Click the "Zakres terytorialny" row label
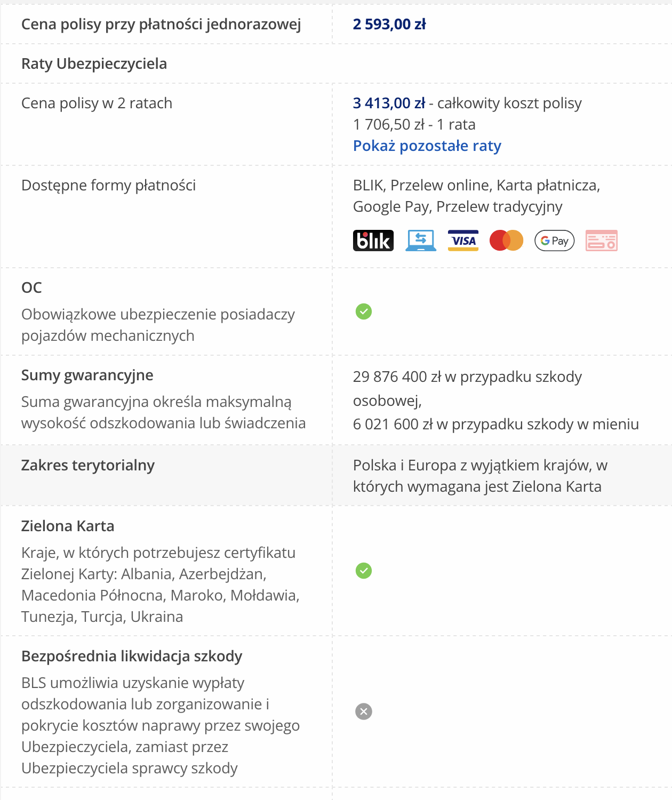Screen dimensions: 672x800 point(88,465)
